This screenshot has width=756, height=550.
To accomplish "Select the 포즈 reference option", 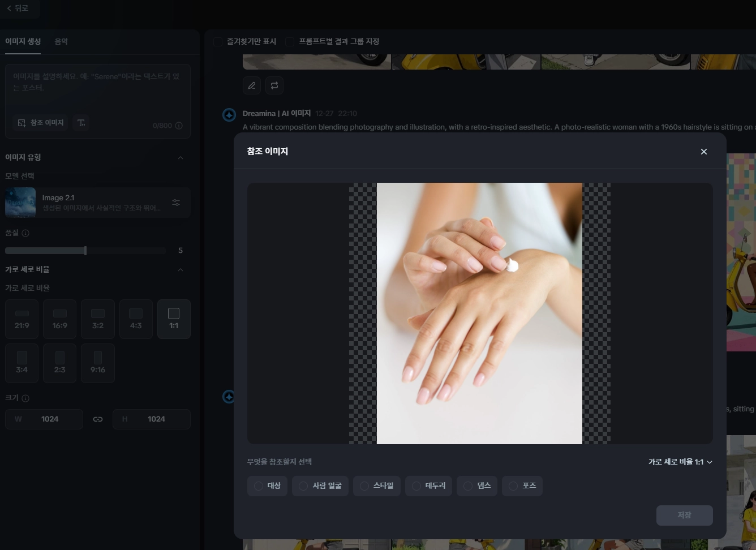I will (x=522, y=485).
